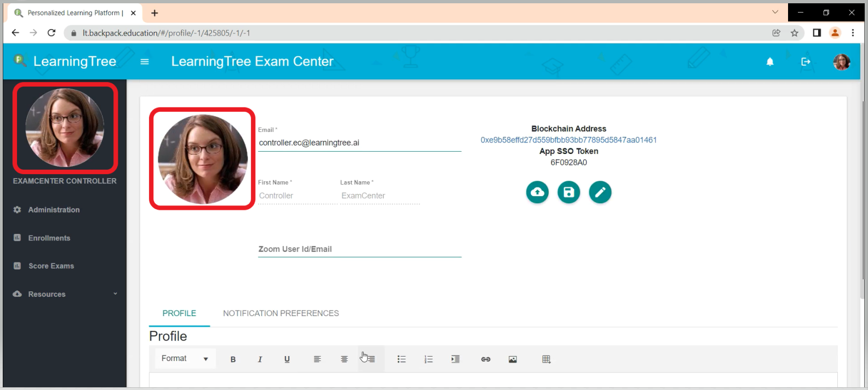The width and height of the screenshot is (868, 390).
Task: Insert a link in the editor toolbar
Action: click(485, 359)
